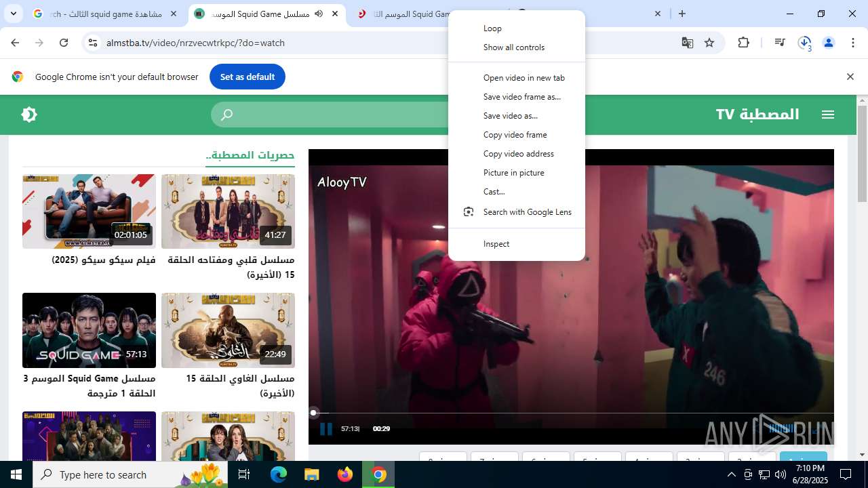
Task: Show hidden system tray icons
Action: point(731,474)
